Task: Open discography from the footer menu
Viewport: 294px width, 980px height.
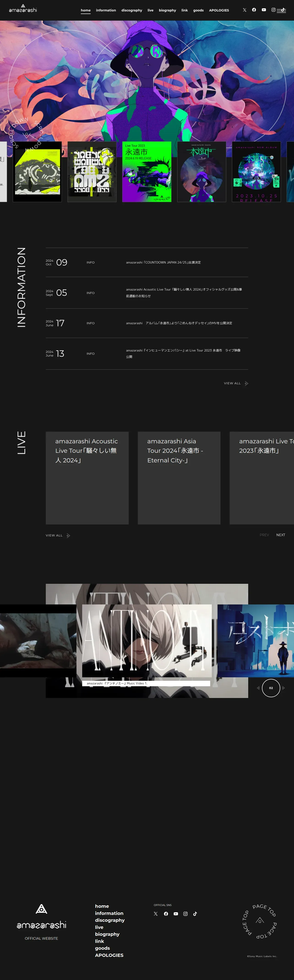Action: tap(110, 920)
